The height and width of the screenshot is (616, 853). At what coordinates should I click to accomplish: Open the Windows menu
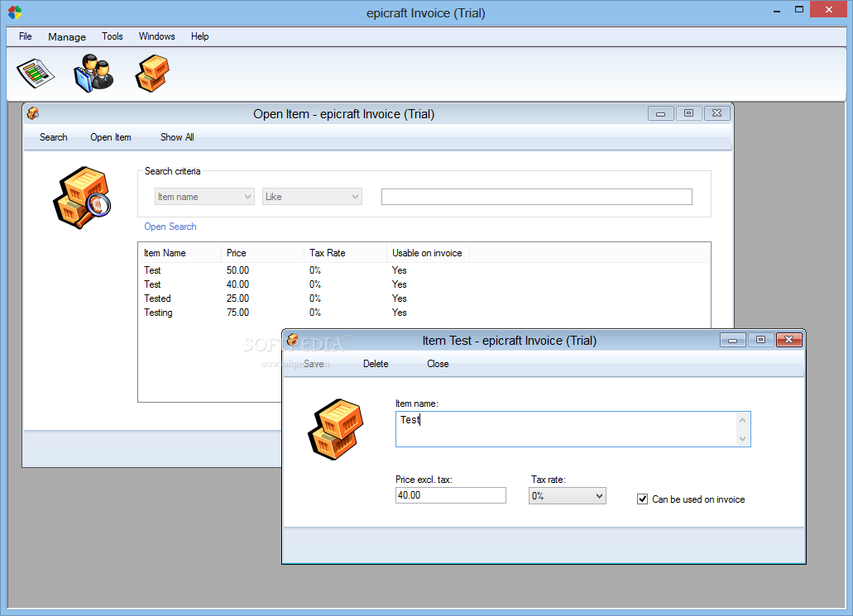pos(156,36)
